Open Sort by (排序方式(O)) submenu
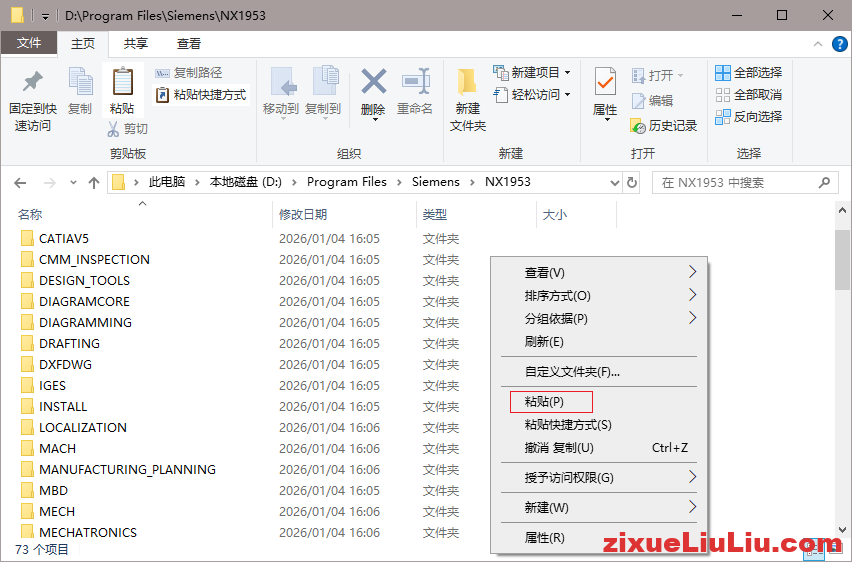Screen dimensions: 852x562 click(x=599, y=296)
